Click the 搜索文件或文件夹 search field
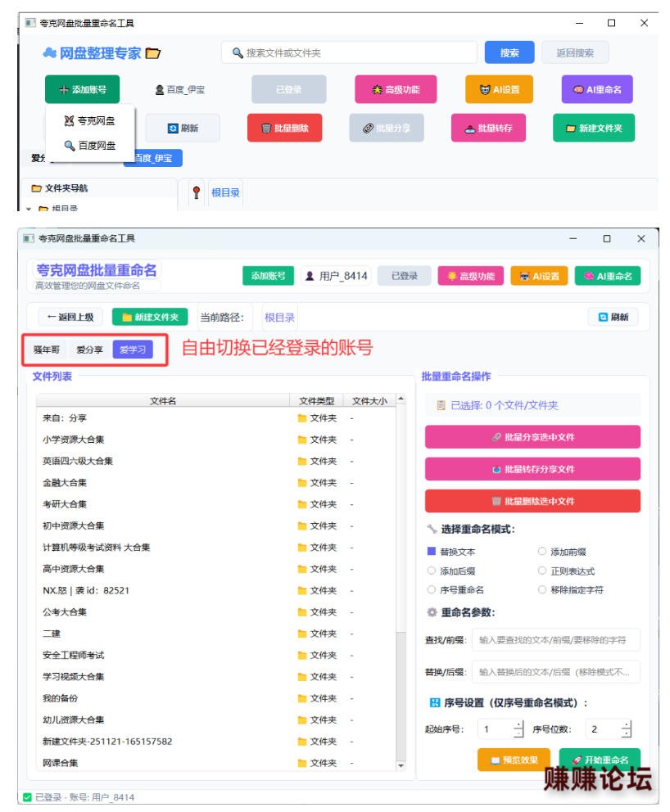The width and height of the screenshot is (670, 812). (x=349, y=53)
